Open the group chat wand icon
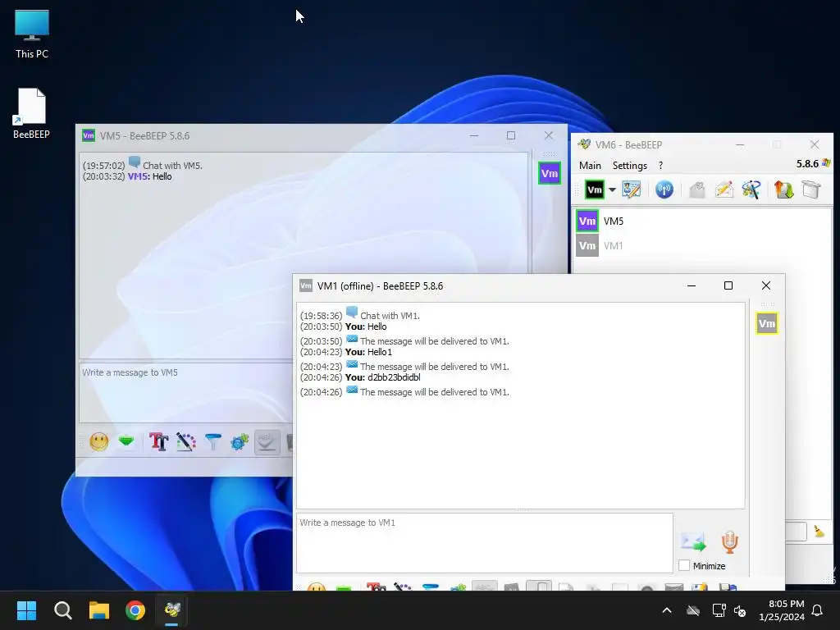840x630 pixels. point(751,189)
